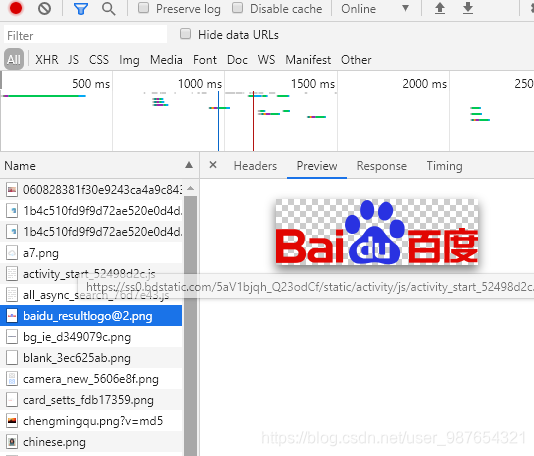Filter requests by WS
This screenshot has height=456, width=534.
[266, 60]
